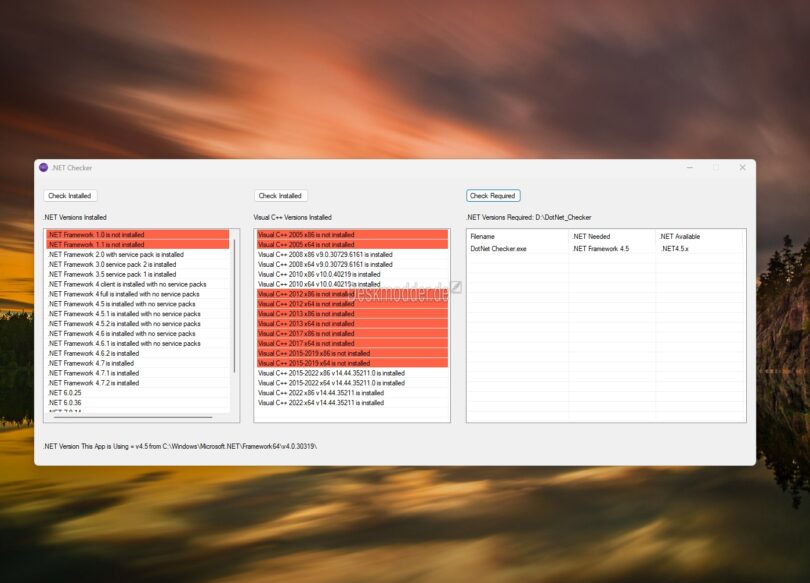Image resolution: width=810 pixels, height=583 pixels.
Task: Click Check Installed under .NET Versions panel
Action: click(x=69, y=195)
